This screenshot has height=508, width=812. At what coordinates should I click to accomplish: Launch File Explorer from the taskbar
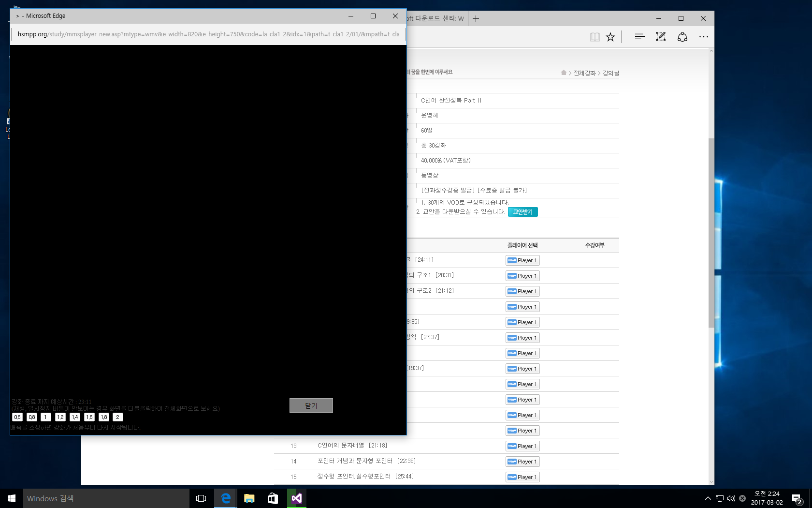coord(249,498)
